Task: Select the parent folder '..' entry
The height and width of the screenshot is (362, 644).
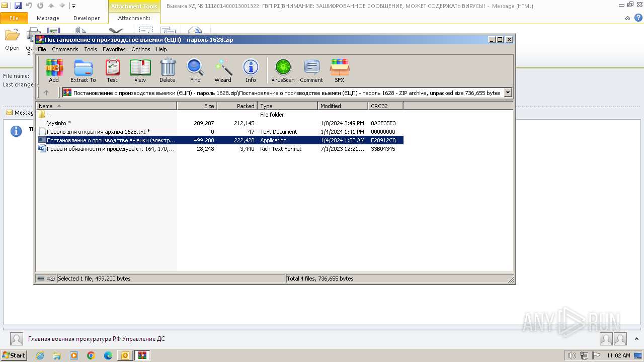Action: coord(220,115)
